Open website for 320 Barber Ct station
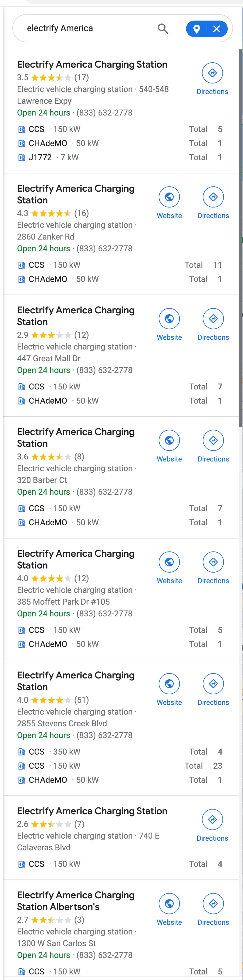The image size is (243, 980). coord(169,446)
